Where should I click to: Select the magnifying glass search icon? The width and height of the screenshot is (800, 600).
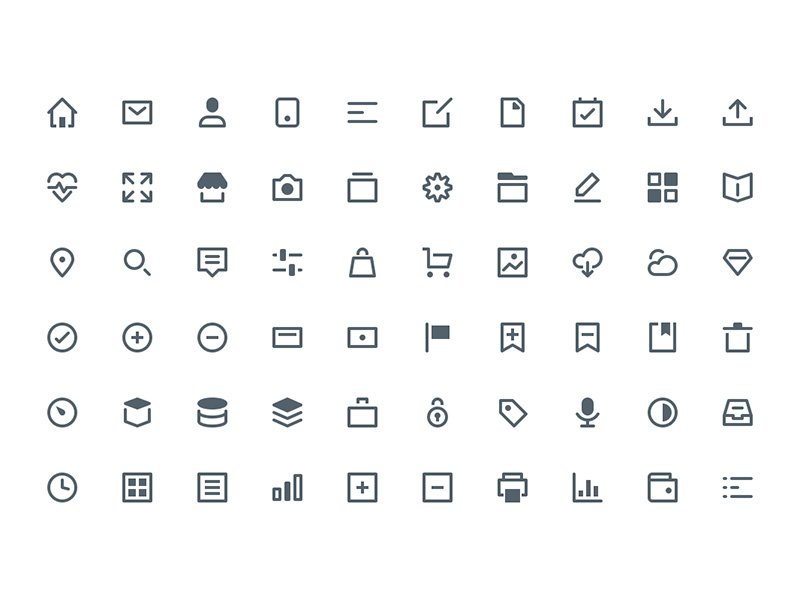(x=137, y=263)
